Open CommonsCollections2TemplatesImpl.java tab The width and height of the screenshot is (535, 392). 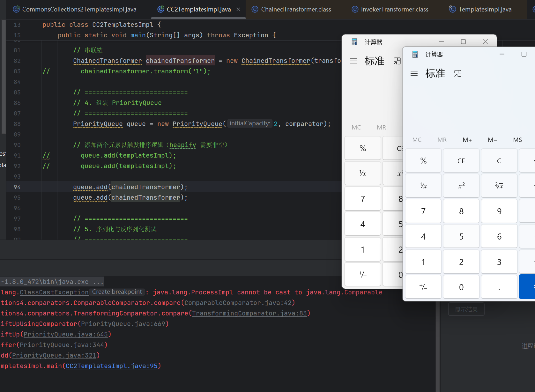(79, 9)
